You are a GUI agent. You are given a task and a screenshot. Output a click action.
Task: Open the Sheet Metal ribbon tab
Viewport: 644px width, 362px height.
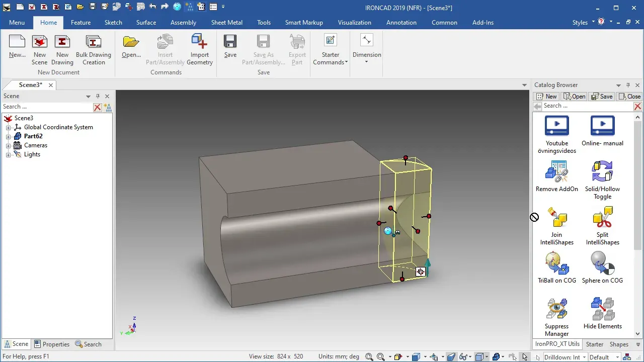pyautogui.click(x=226, y=23)
